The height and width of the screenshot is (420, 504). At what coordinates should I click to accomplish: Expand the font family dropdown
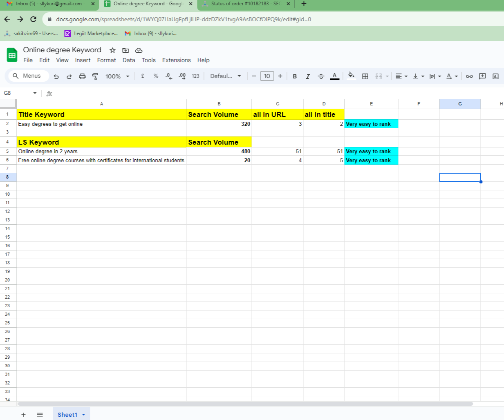coord(226,76)
